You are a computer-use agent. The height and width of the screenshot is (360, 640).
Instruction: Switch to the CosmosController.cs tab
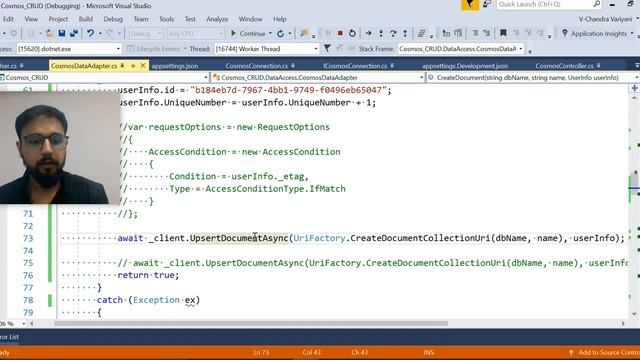[x=564, y=66]
